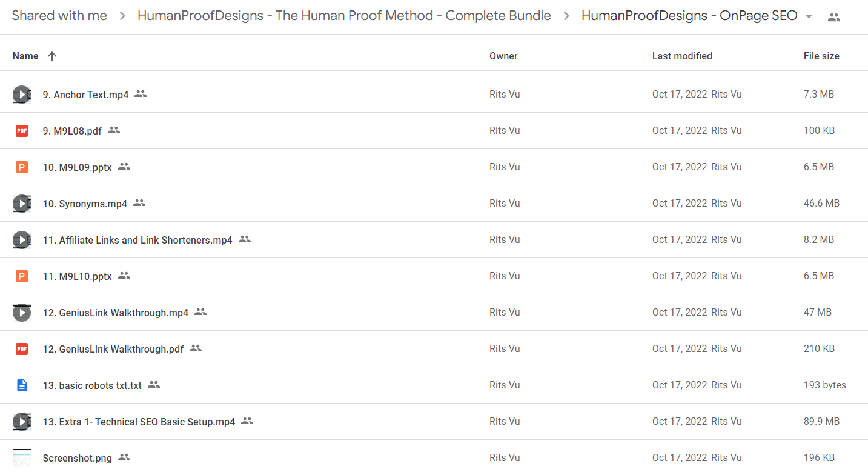Open the OnPage SEO folder dropdown arrow
The width and height of the screenshot is (868, 475).
[x=809, y=16]
